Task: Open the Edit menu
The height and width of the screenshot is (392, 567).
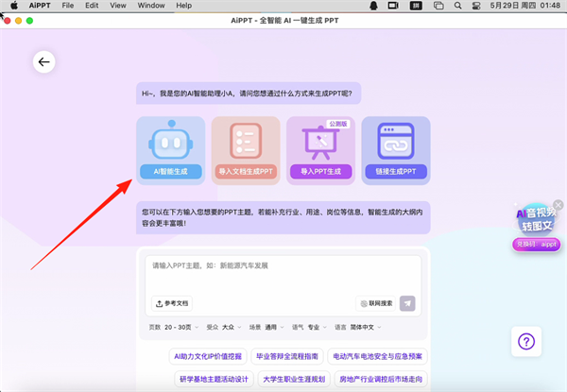Action: [x=92, y=6]
